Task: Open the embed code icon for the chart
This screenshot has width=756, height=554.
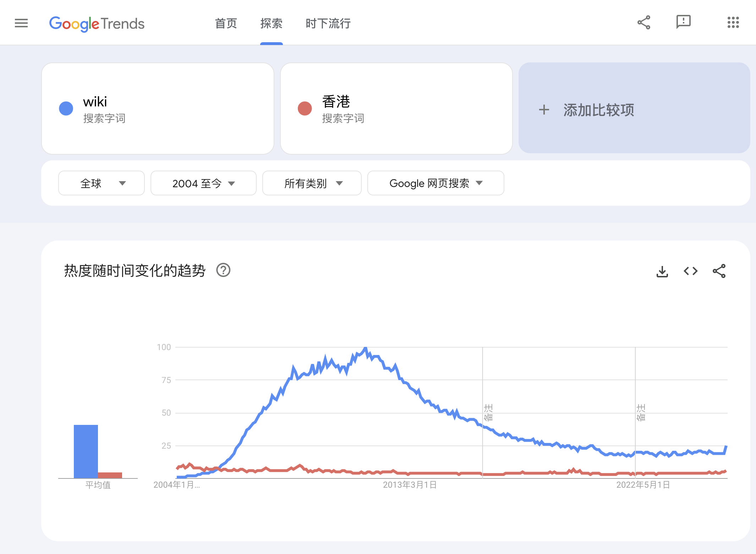Action: coord(691,271)
